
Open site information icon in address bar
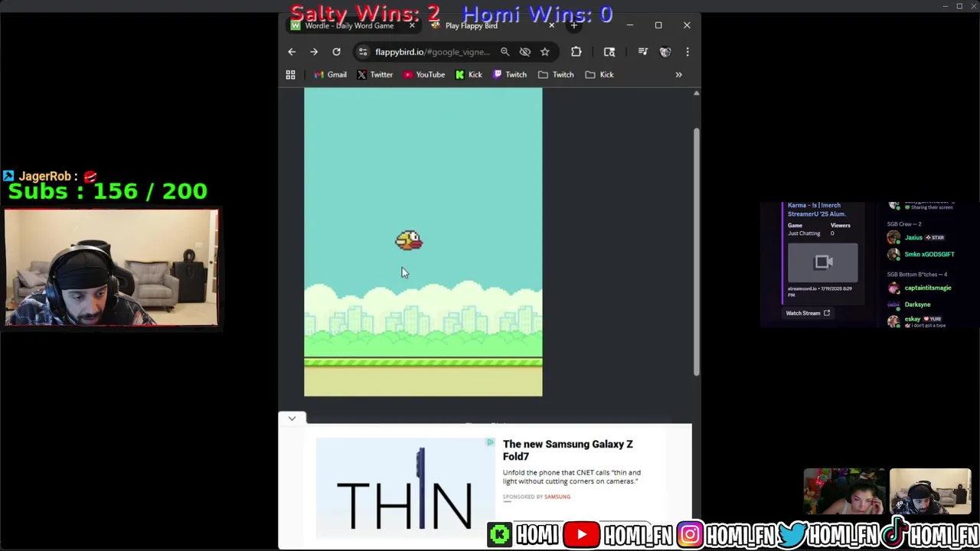click(363, 52)
